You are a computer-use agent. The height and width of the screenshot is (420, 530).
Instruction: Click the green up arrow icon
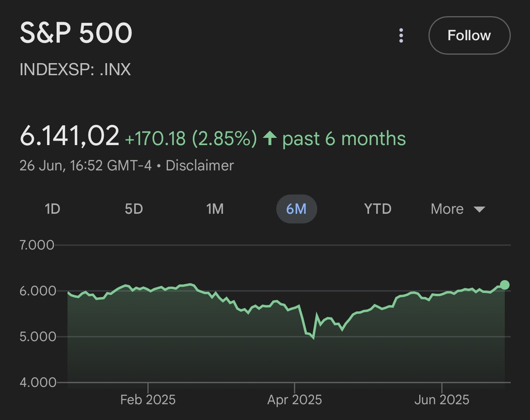click(x=270, y=138)
